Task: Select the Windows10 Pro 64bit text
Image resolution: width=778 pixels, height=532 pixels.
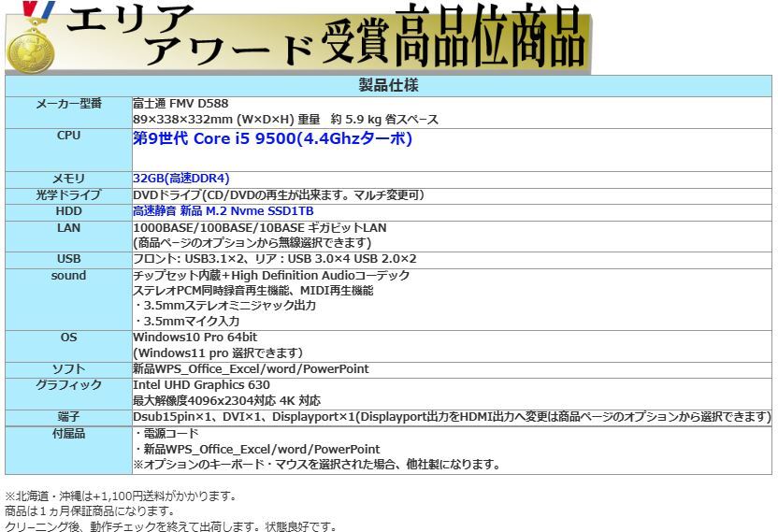Action: tap(195, 338)
